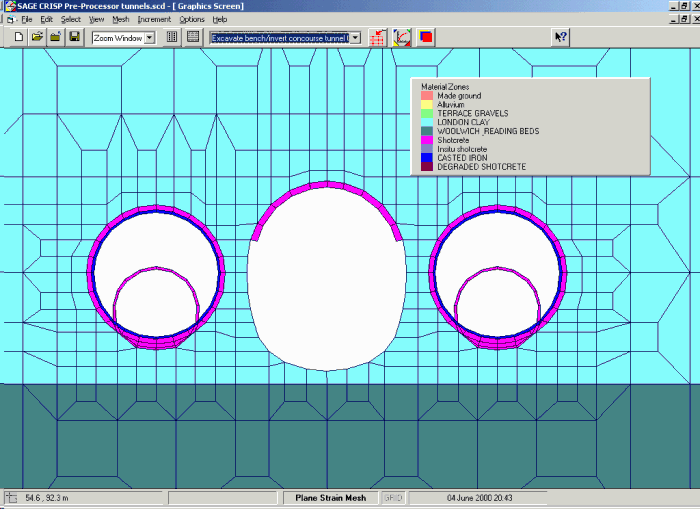Viewport: 700px width, 509px height.
Task: Click the Material Zones legend title
Action: (x=445, y=87)
